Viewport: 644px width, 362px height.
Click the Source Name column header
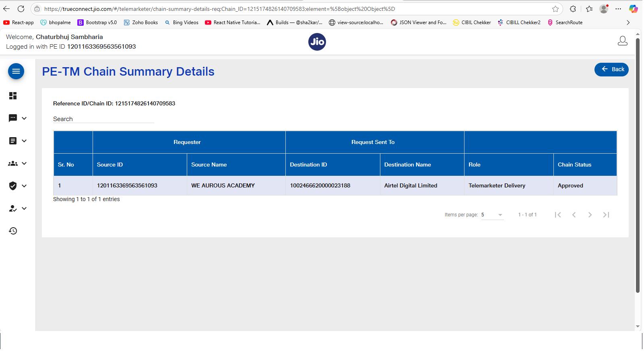click(x=236, y=165)
